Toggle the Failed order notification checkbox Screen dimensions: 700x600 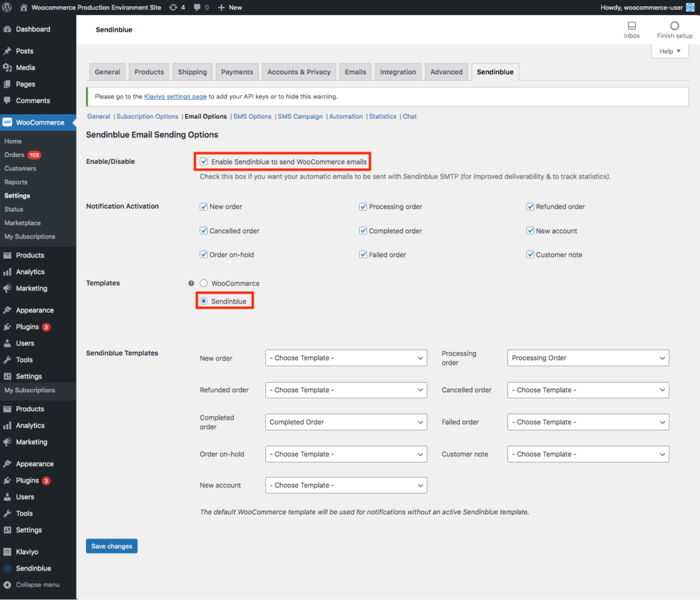coord(363,254)
